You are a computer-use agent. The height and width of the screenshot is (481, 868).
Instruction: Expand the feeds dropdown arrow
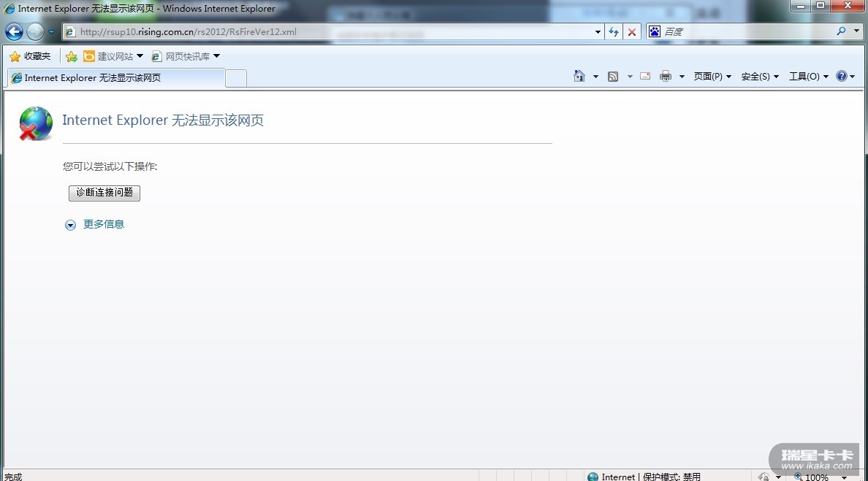click(630, 77)
